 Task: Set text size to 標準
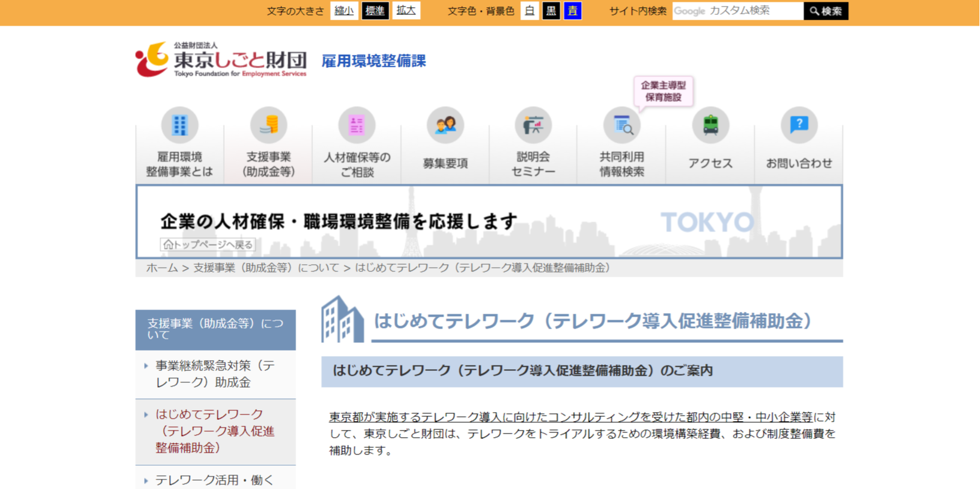(375, 11)
